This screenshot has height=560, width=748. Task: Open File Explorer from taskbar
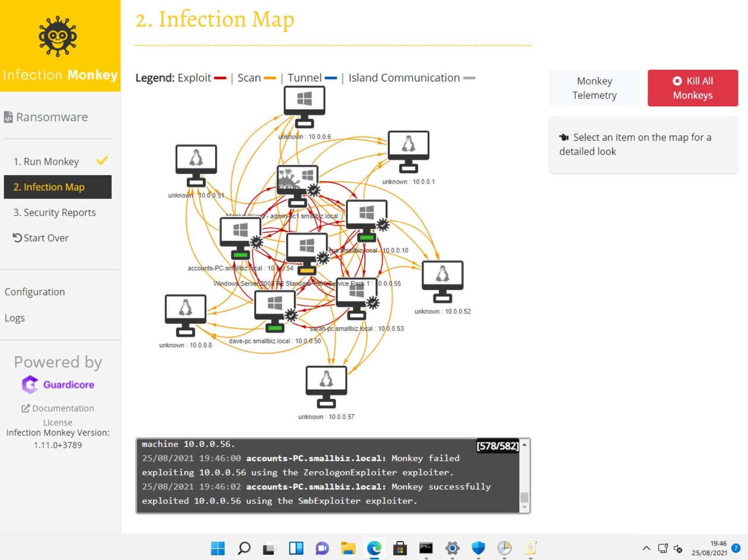coord(348,548)
